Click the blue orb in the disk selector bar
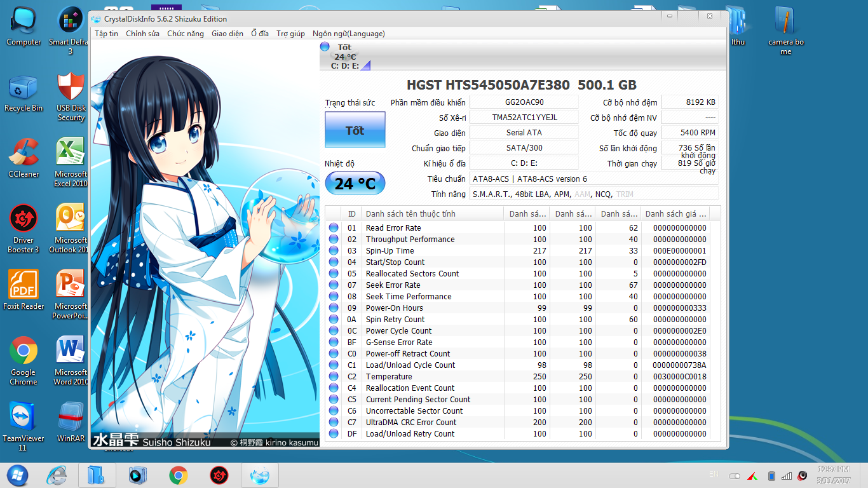This screenshot has height=488, width=868. coord(325,46)
